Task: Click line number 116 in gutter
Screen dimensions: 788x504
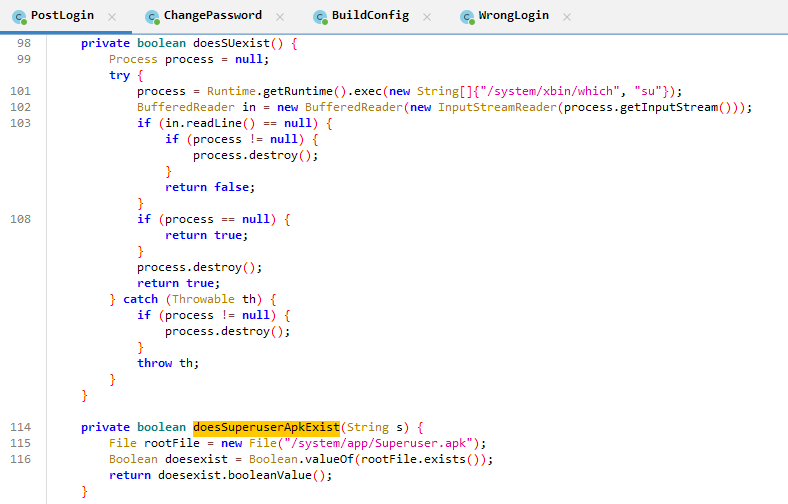Action: (x=21, y=459)
